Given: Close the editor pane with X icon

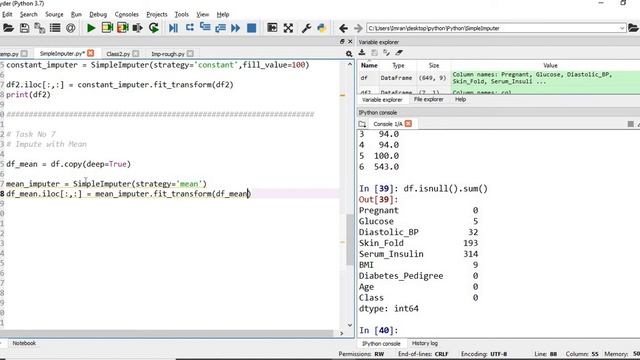Looking at the screenshot, I should coord(350,42).
